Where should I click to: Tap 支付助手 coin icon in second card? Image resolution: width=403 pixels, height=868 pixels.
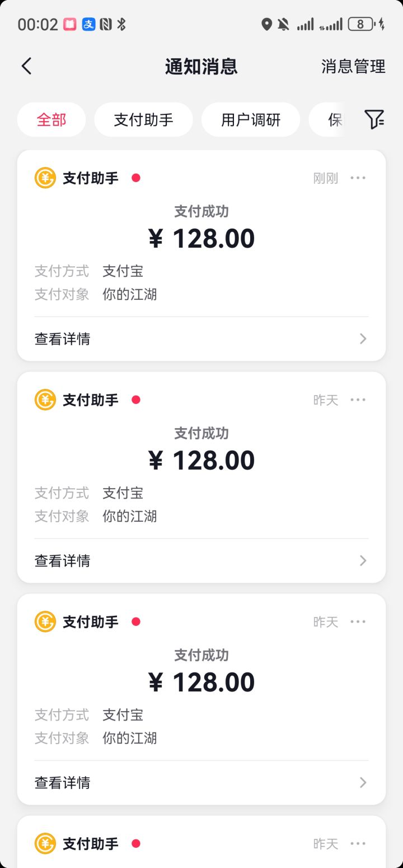click(x=45, y=400)
